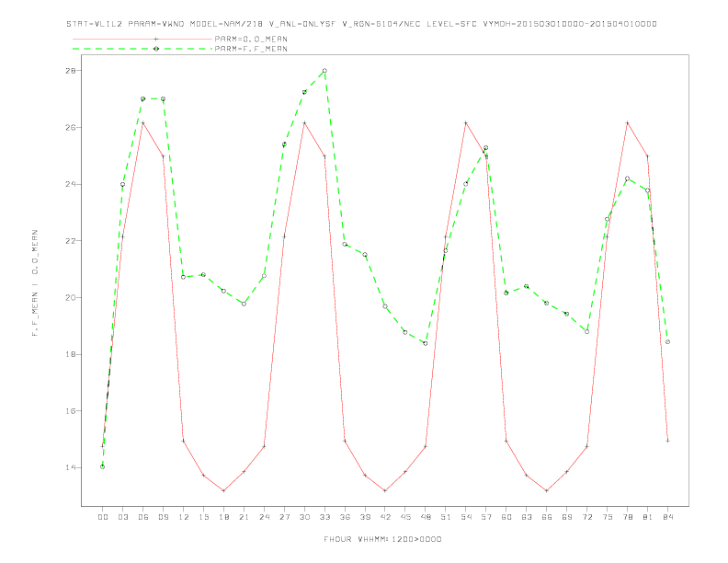Viewport: 728px width, 563px height.
Task: Click the x-axis tick label 06
Action: pos(143,517)
